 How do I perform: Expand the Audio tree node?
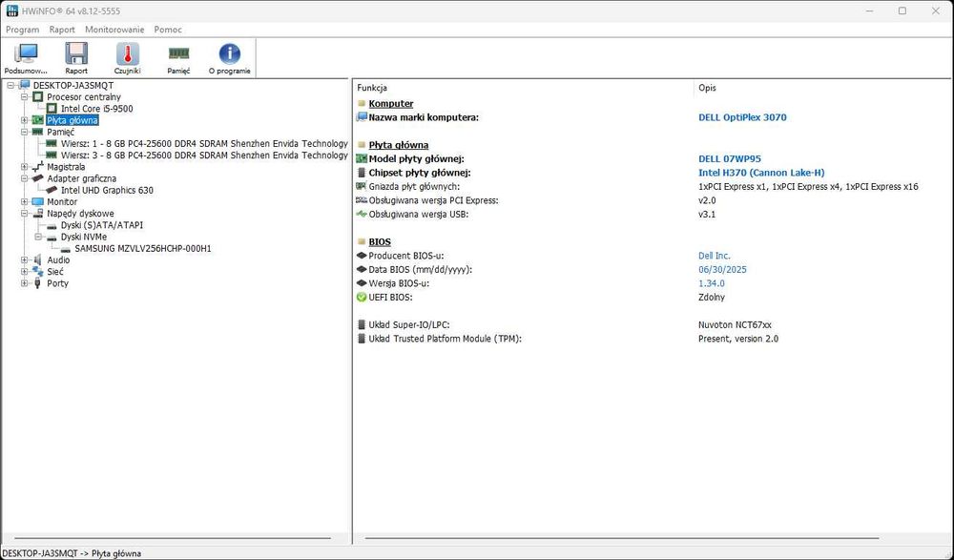tap(25, 259)
